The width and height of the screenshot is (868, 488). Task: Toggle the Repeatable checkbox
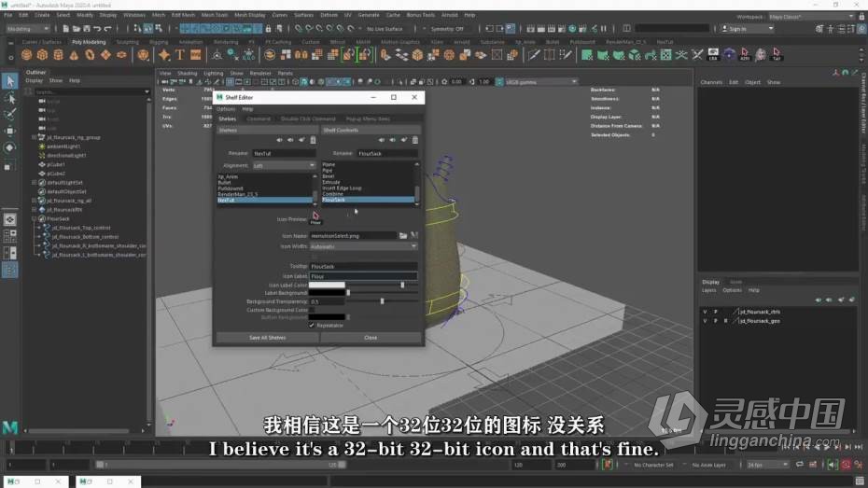click(x=312, y=326)
